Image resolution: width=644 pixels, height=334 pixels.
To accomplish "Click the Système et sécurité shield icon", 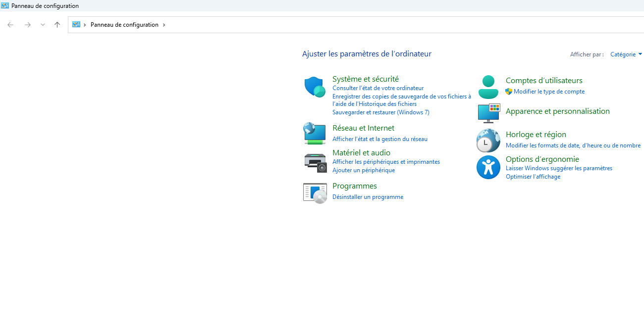I will [315, 87].
